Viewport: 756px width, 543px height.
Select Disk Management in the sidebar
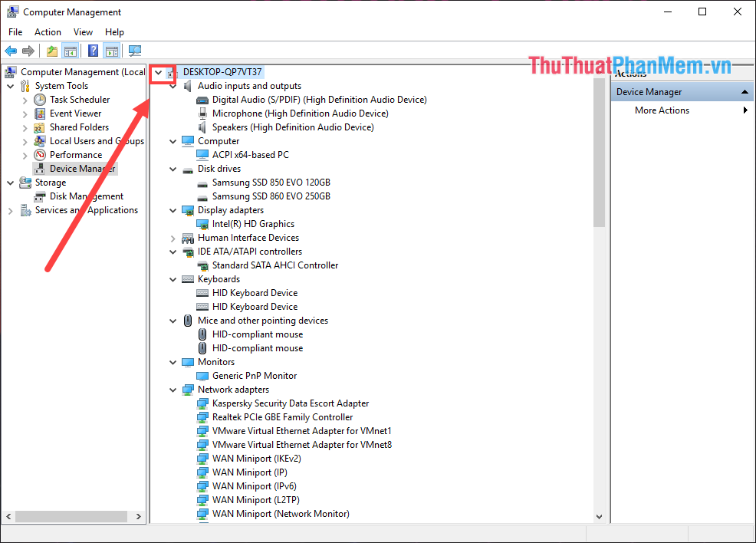81,196
